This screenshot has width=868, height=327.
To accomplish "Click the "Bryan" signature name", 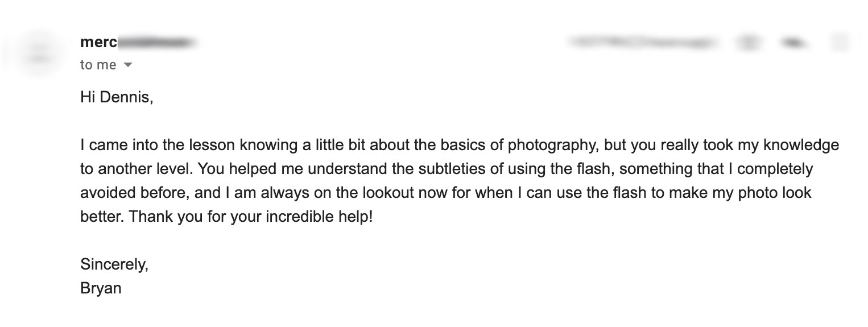I will coord(101,288).
